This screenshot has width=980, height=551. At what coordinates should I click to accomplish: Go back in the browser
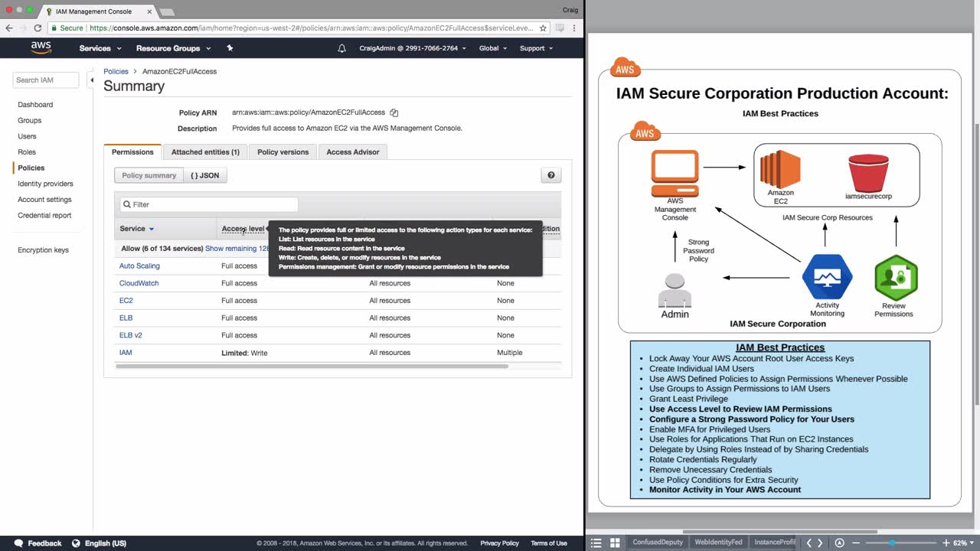click(x=9, y=28)
